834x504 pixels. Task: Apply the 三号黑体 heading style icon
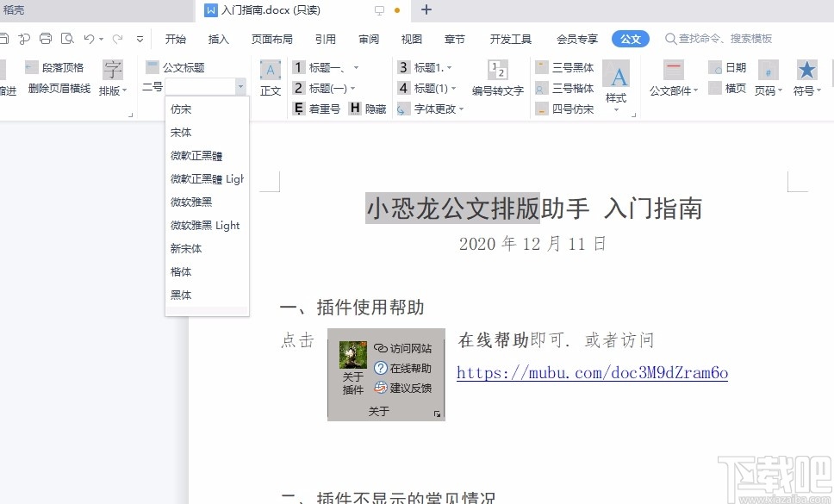(564, 66)
